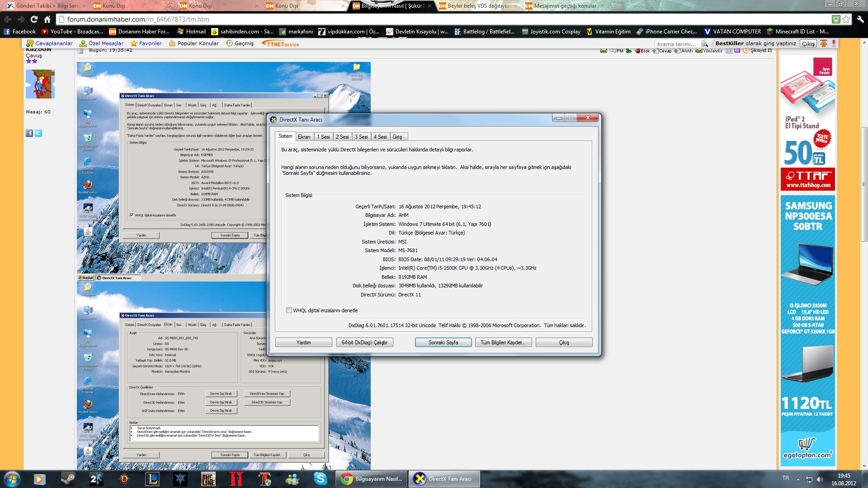Select the Sistem tab in DirectX dialog
Screen dimensions: 868x488
coord(285,136)
